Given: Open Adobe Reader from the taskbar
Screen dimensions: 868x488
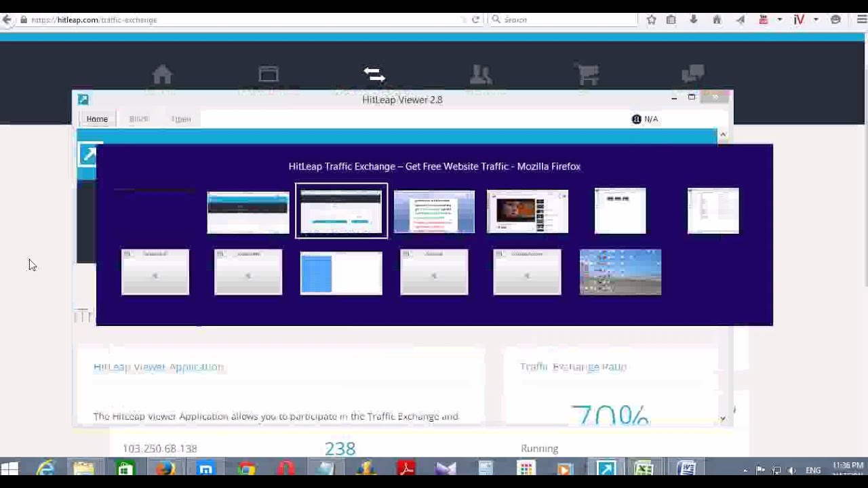Looking at the screenshot, I should point(406,469).
